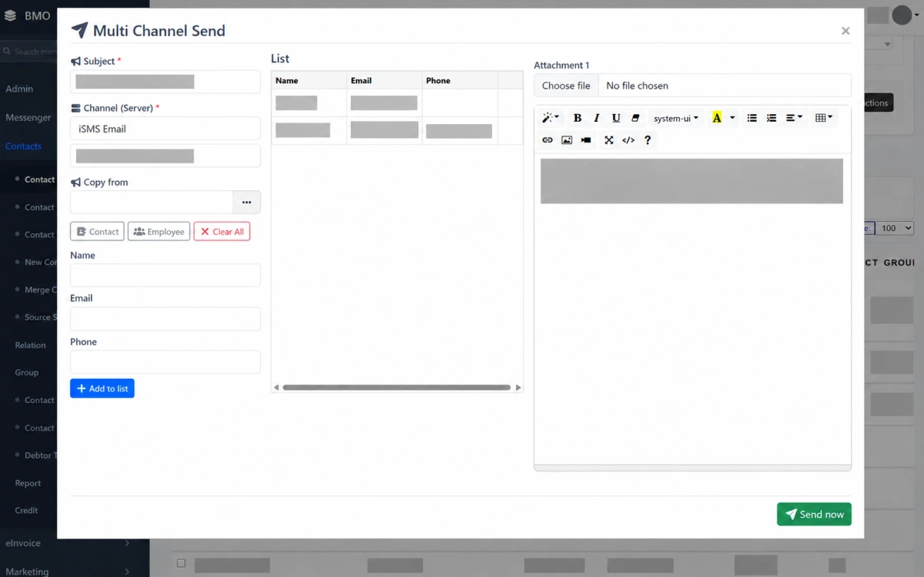Switch to code view in editor
This screenshot has height=577, width=924.
(x=628, y=140)
